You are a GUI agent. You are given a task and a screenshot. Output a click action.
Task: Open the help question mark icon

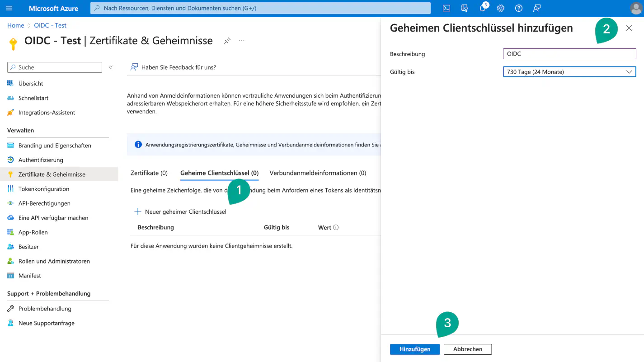click(519, 8)
